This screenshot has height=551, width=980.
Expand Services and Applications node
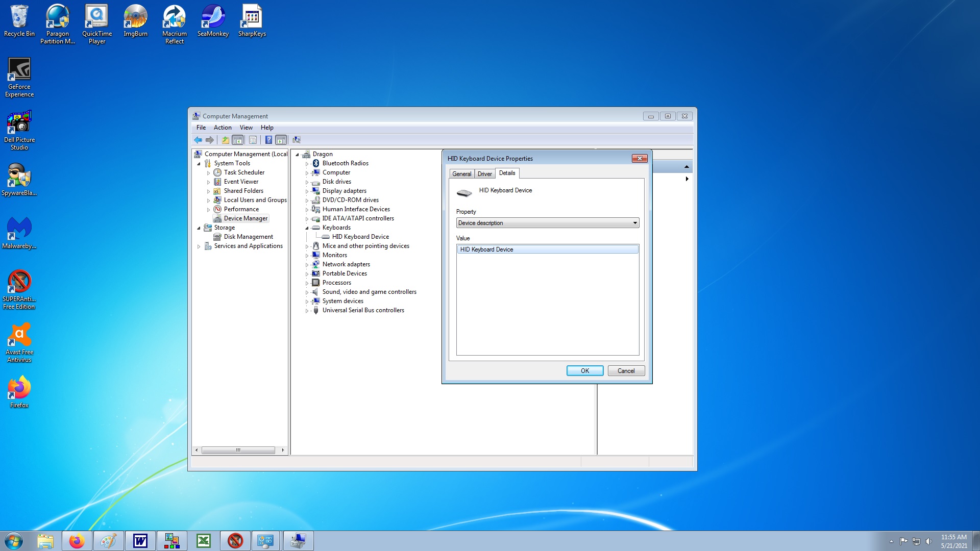point(199,246)
